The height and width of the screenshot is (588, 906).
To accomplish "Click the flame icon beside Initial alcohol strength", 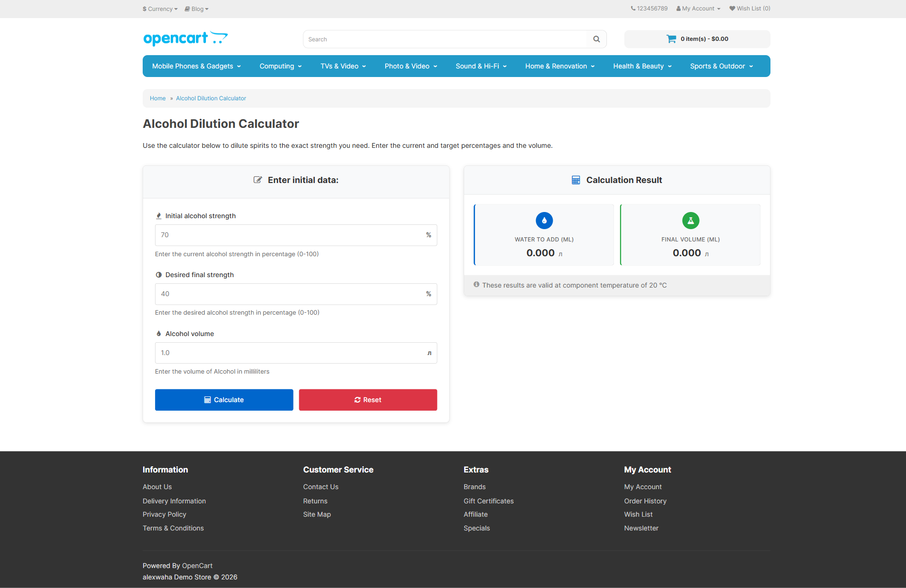I will (x=159, y=216).
